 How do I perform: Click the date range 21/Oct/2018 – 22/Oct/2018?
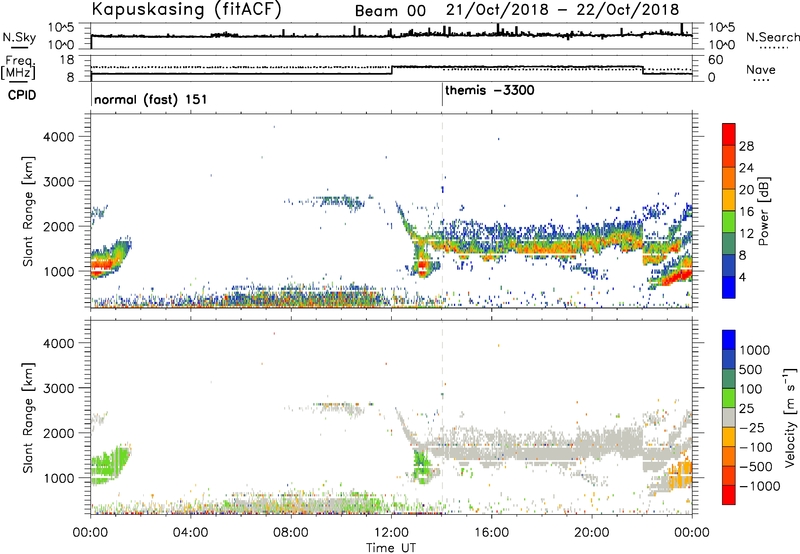(563, 10)
